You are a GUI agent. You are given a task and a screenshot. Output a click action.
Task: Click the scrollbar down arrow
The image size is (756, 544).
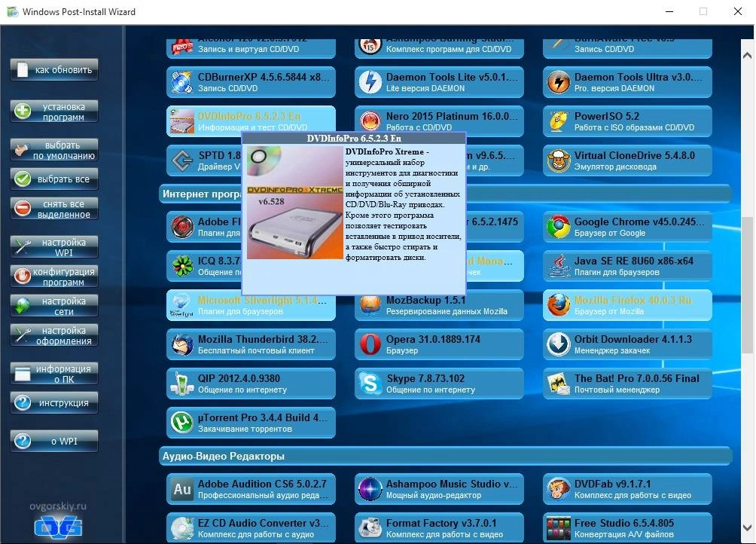click(747, 527)
